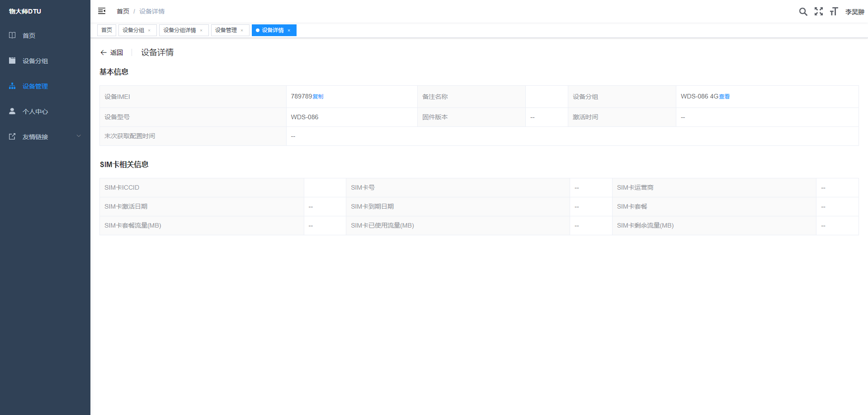Screen dimensions: 868x415
Task: Open 设备管理 in the sidebar menu
Action: pos(35,86)
